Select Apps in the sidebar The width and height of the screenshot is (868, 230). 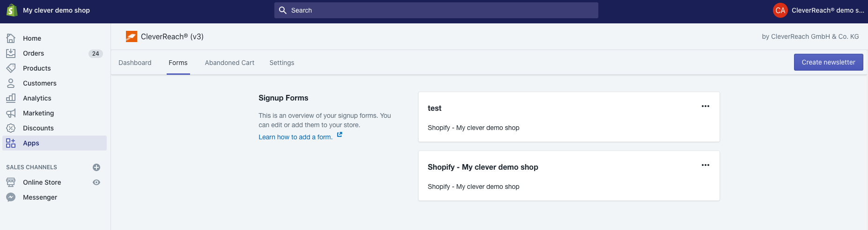[31, 143]
